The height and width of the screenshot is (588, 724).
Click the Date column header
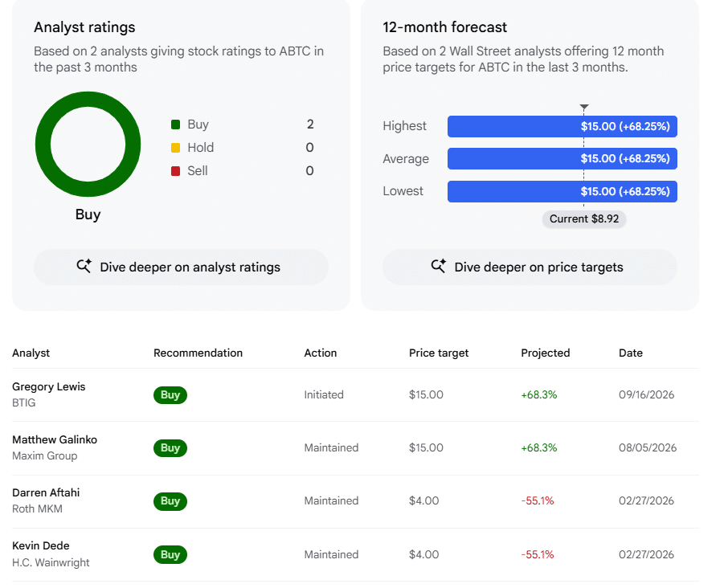click(x=631, y=353)
